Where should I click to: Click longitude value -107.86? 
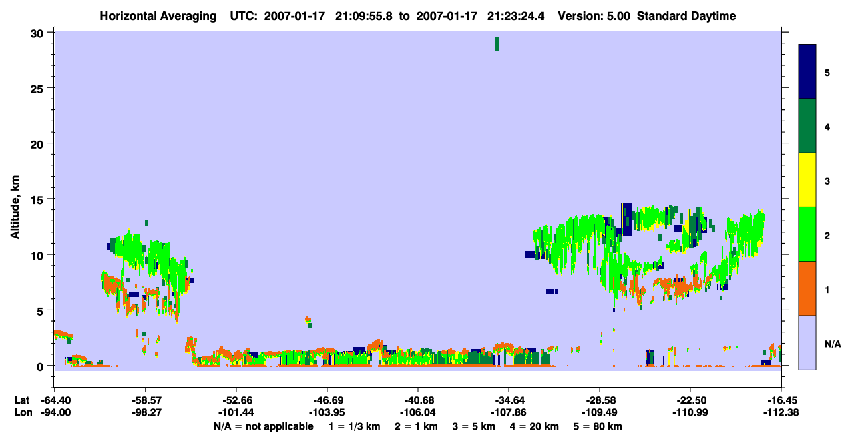pyautogui.click(x=509, y=412)
